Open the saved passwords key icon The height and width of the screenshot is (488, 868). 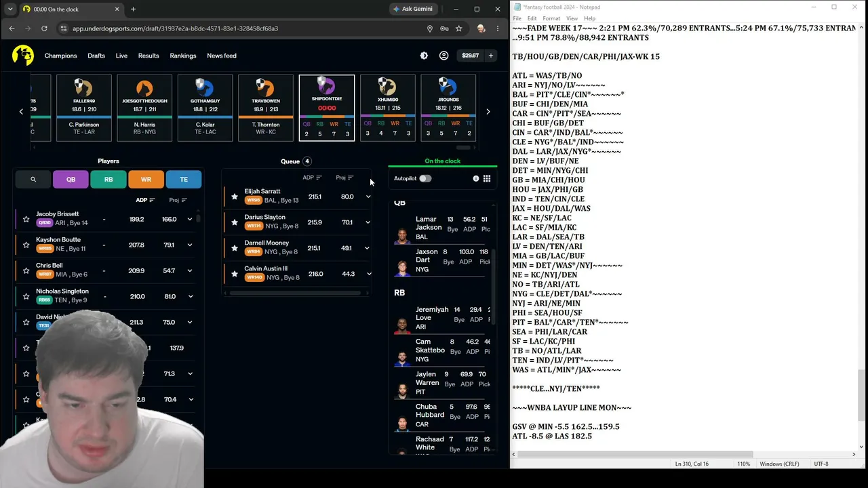point(444,28)
